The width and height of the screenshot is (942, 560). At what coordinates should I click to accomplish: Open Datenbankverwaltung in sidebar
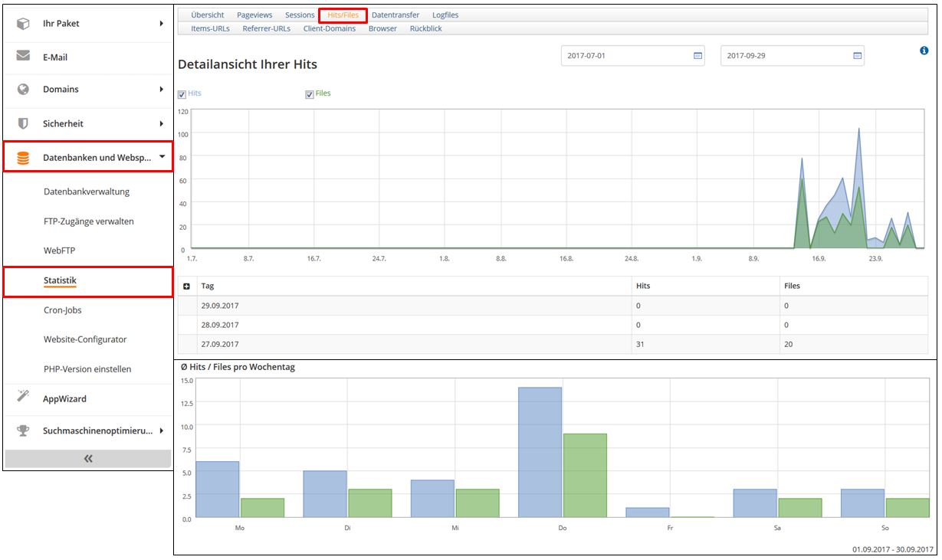point(87,192)
